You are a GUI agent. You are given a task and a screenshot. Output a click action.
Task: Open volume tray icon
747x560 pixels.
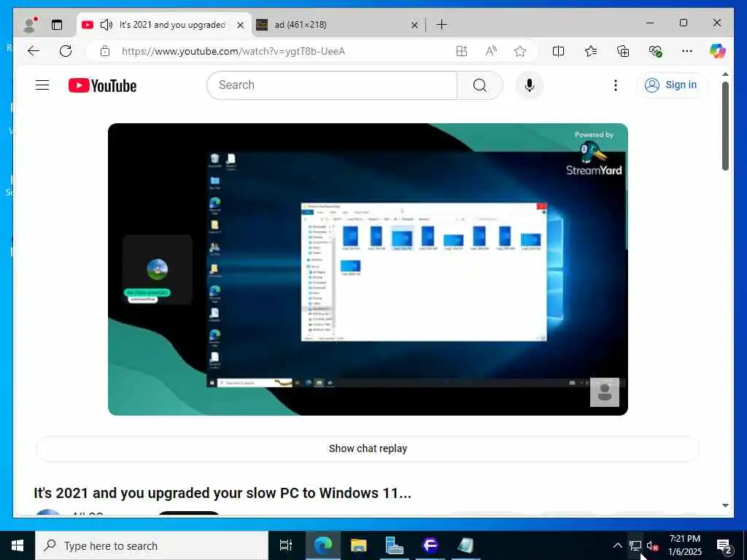[652, 545]
